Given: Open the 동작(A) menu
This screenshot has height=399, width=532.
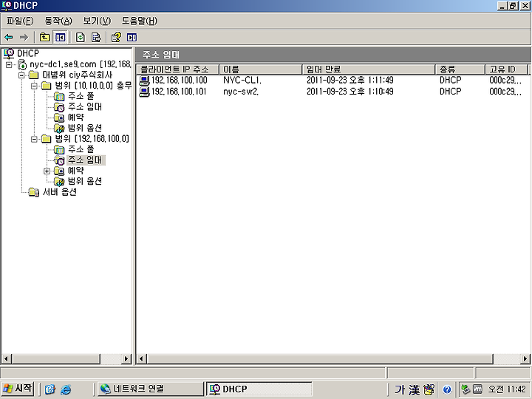Looking at the screenshot, I should point(58,21).
